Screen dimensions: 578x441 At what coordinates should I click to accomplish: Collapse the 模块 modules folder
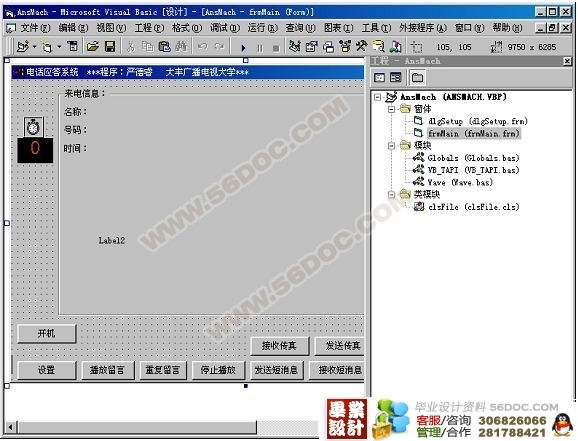(391, 146)
